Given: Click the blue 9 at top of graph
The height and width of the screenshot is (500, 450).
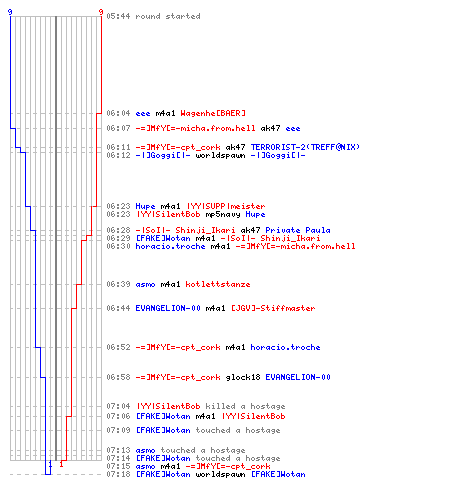Looking at the screenshot, I should pos(10,12).
